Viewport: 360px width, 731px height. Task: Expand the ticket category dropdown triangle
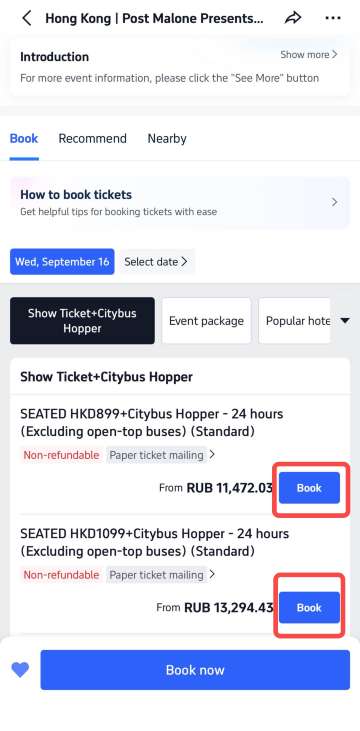point(345,321)
